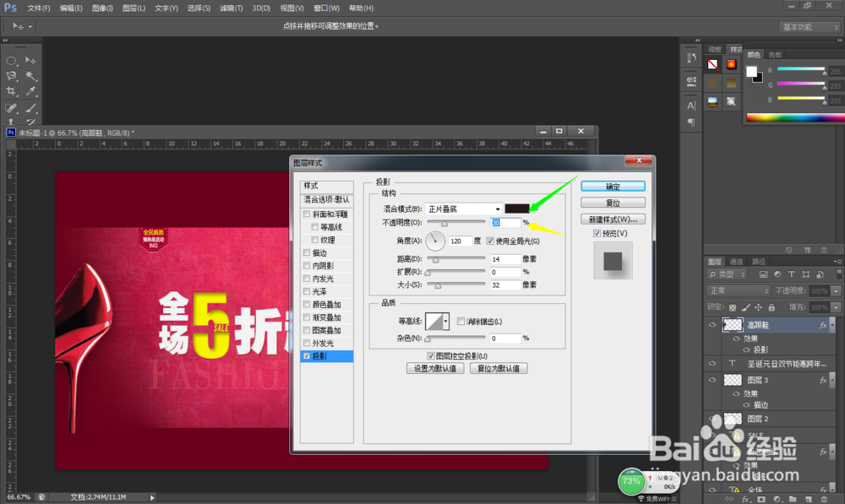Toggle 消除锯齿 checkbox
The image size is (845, 504).
click(461, 322)
